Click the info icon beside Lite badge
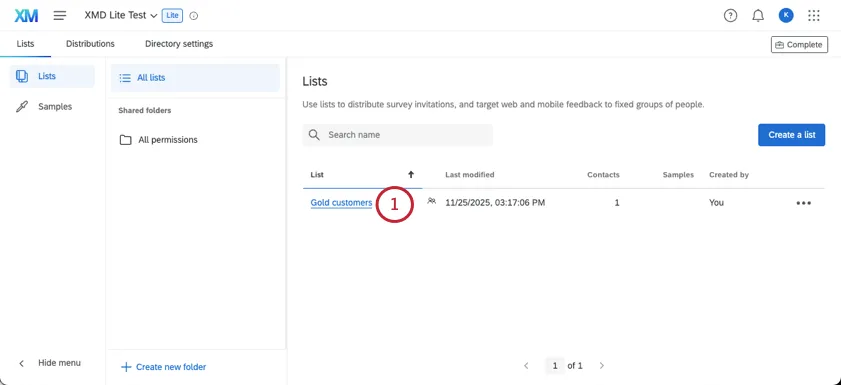 194,16
